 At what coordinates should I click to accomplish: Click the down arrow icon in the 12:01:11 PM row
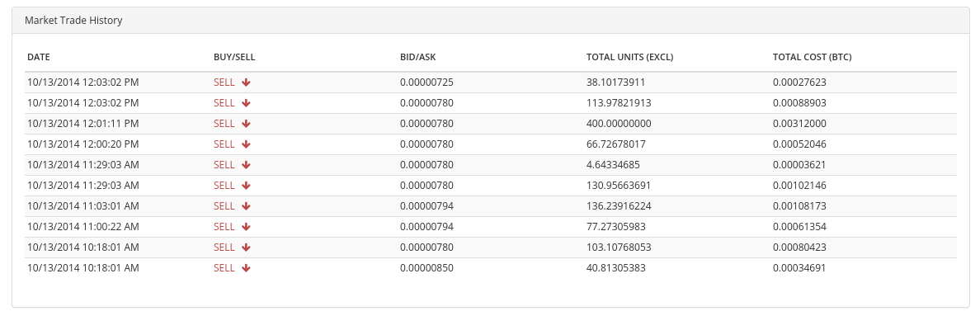click(x=247, y=124)
